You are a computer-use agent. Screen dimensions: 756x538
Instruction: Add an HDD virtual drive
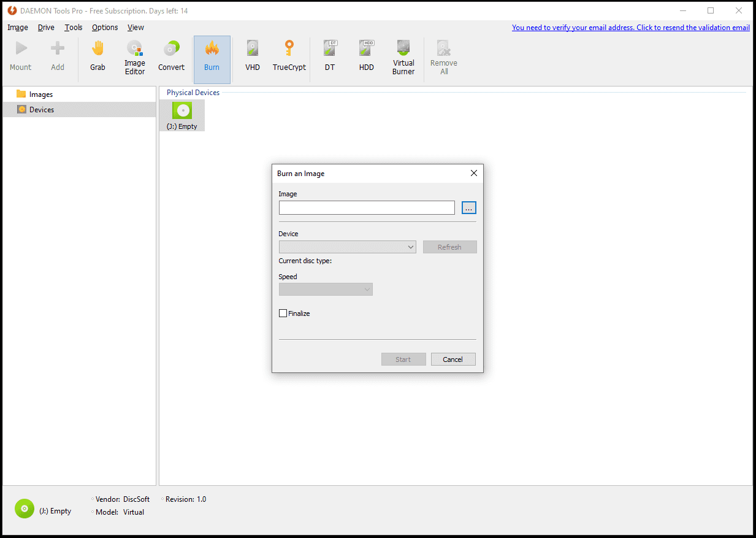367,56
